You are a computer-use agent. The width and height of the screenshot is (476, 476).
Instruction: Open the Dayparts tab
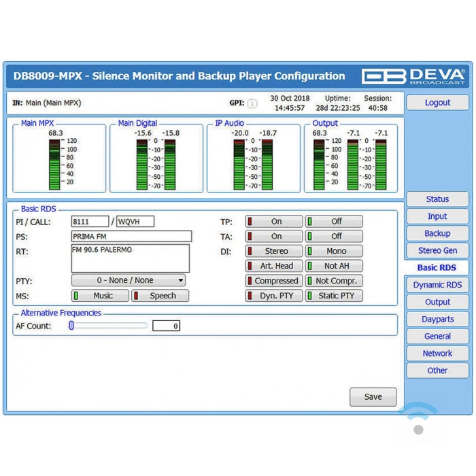click(437, 319)
